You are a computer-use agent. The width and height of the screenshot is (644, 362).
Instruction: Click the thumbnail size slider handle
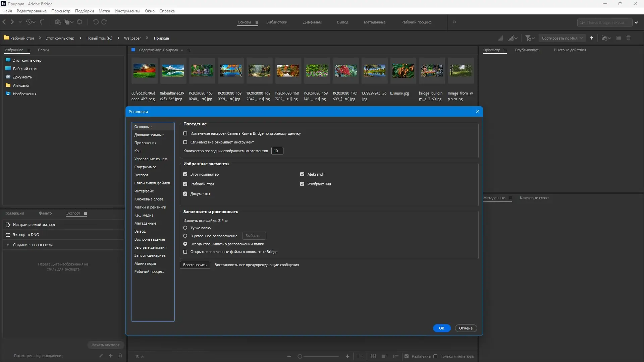coord(300,356)
